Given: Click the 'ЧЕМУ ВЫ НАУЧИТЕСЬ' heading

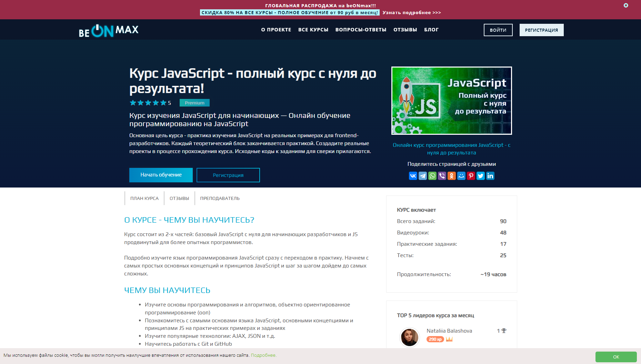Looking at the screenshot, I should (x=167, y=290).
